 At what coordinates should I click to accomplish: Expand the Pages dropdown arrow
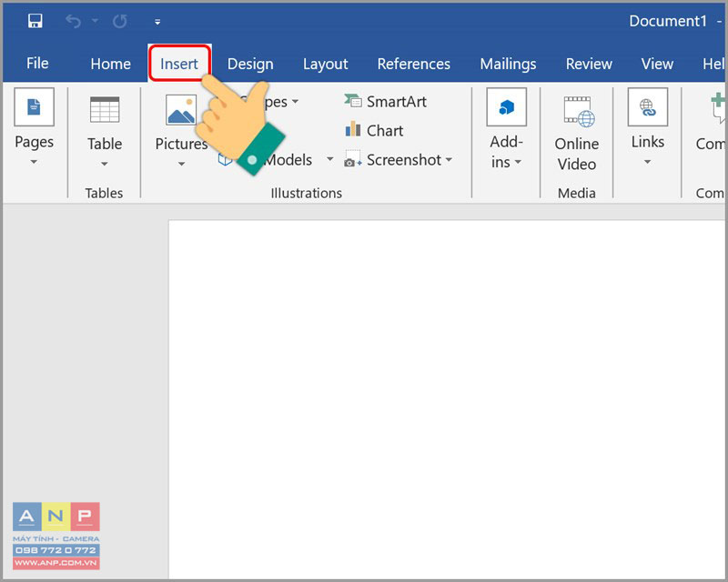pyautogui.click(x=34, y=162)
